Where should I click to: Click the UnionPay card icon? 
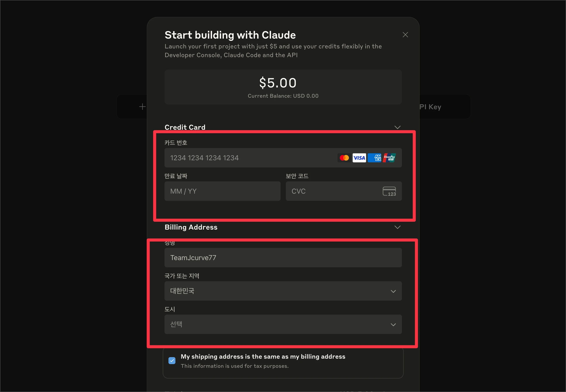click(x=389, y=158)
